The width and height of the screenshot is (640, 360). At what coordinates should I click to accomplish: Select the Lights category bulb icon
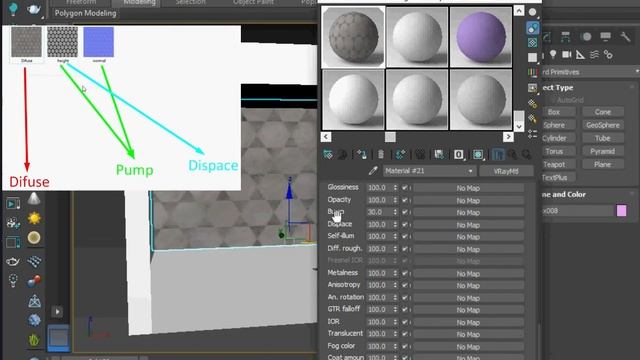coord(553,54)
